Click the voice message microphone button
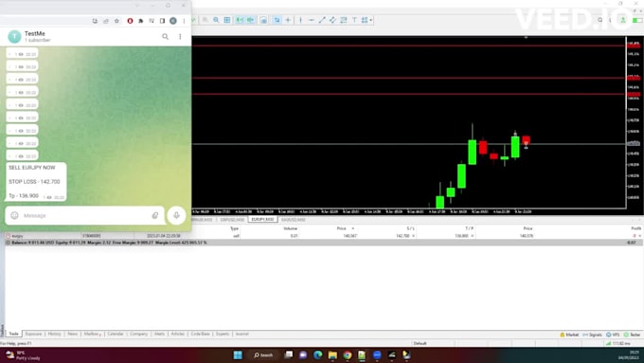The width and height of the screenshot is (644, 363). point(176,215)
